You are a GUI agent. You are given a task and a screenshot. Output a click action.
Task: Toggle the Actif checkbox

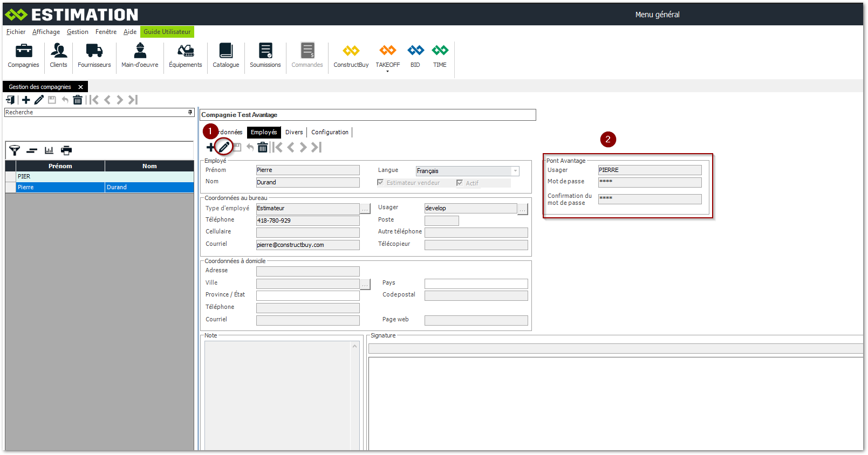tap(460, 183)
